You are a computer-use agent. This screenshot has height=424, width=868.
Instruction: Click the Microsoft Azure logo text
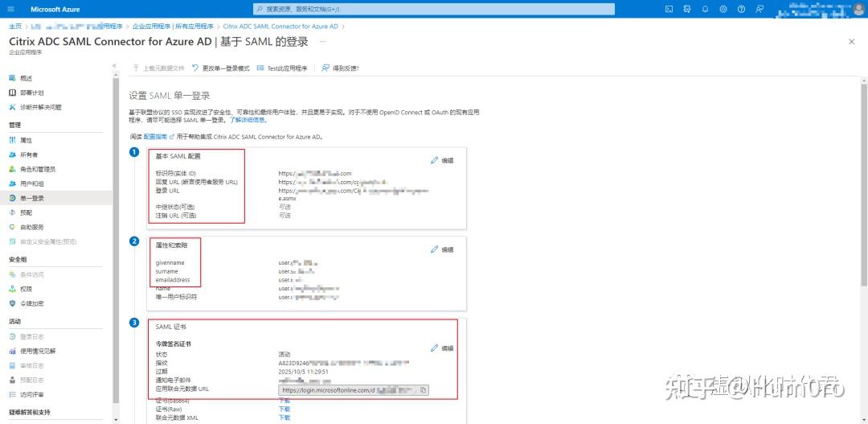click(x=55, y=10)
